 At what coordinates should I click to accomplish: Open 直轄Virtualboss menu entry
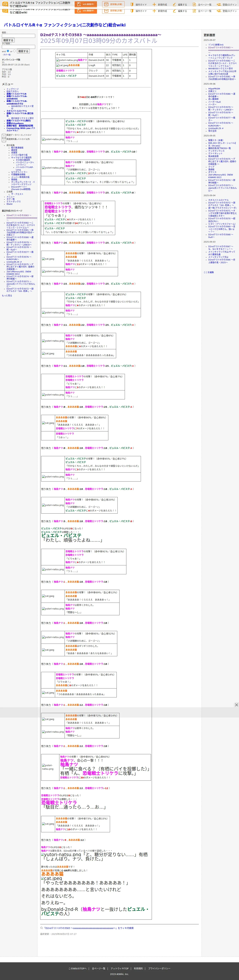click(x=15, y=123)
